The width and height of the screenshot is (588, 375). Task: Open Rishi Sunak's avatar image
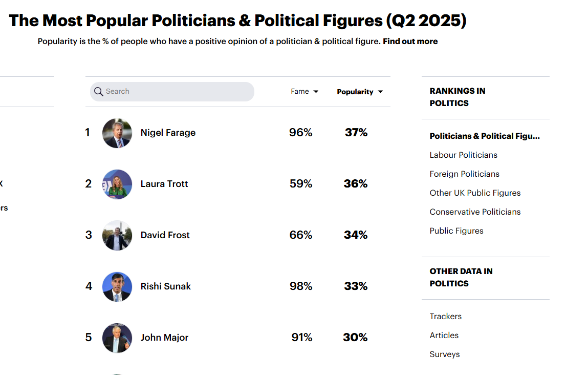point(117,286)
